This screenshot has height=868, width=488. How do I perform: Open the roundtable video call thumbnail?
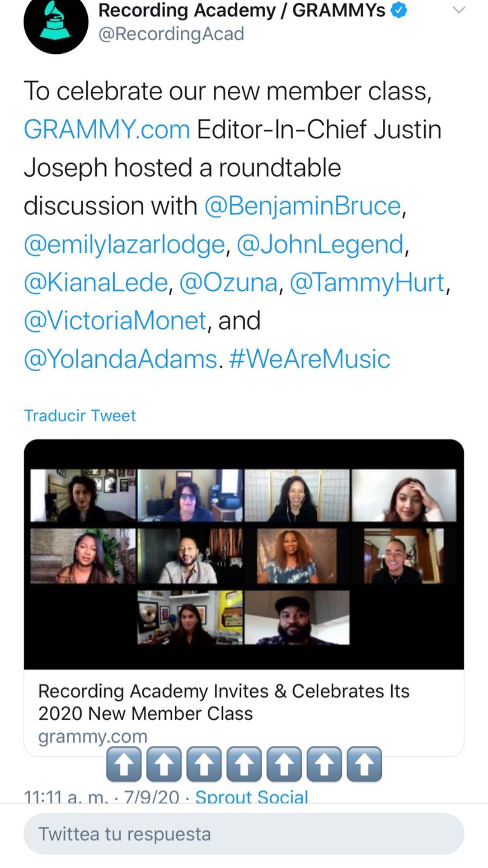coord(244,554)
